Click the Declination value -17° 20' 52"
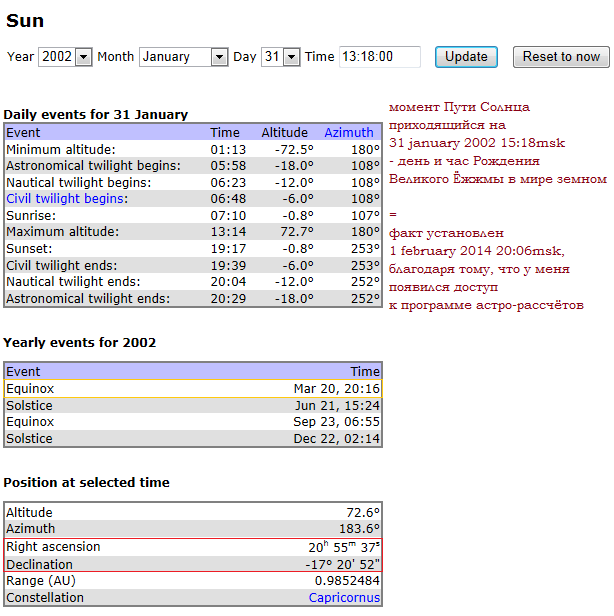The width and height of the screenshot is (614, 616). (x=343, y=565)
